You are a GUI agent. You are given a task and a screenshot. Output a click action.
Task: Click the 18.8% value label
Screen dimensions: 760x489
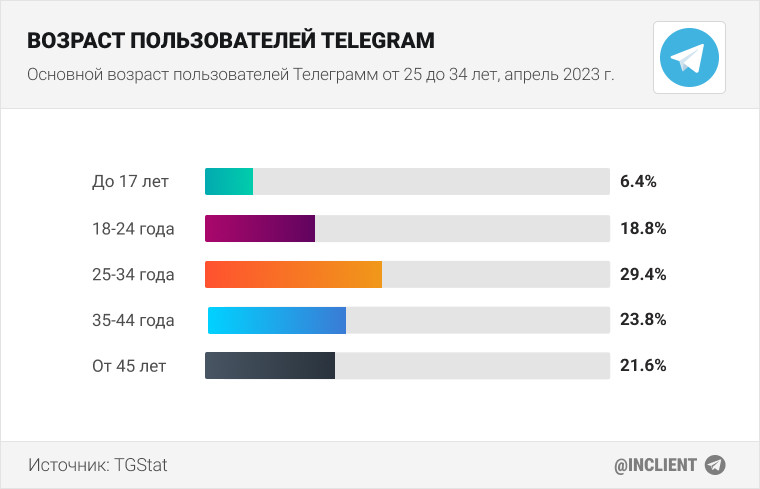[643, 228]
